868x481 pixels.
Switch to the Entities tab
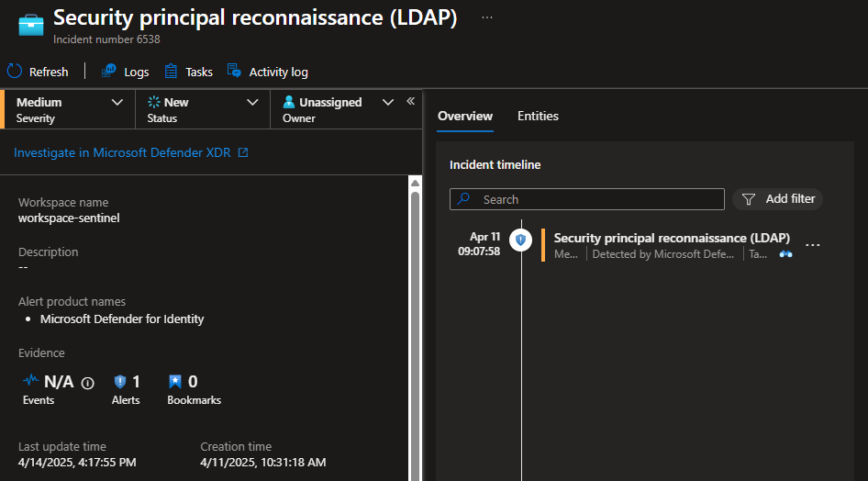click(x=538, y=116)
